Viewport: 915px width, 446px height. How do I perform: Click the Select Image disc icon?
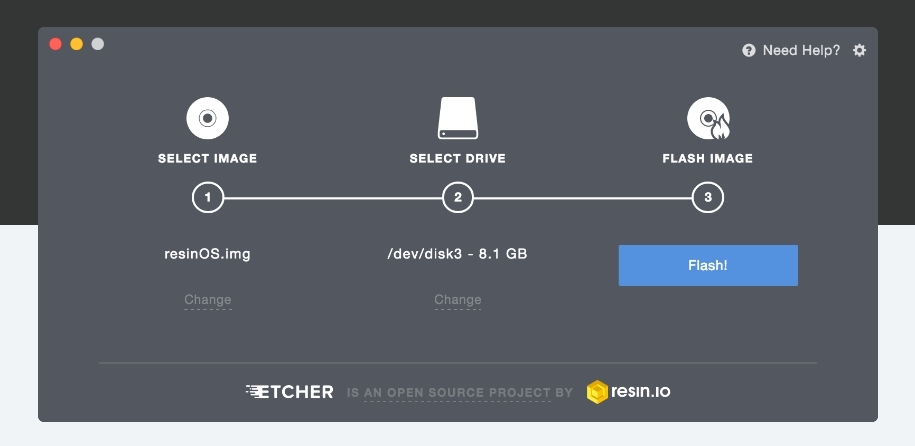tap(207, 118)
